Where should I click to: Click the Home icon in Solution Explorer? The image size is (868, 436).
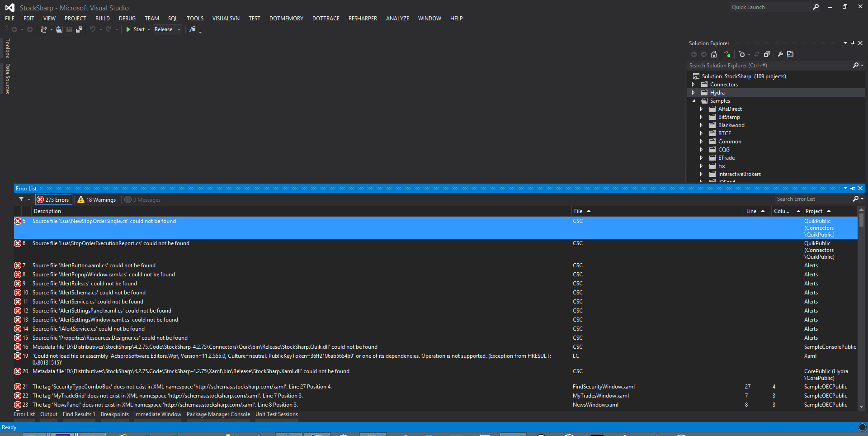coord(714,54)
